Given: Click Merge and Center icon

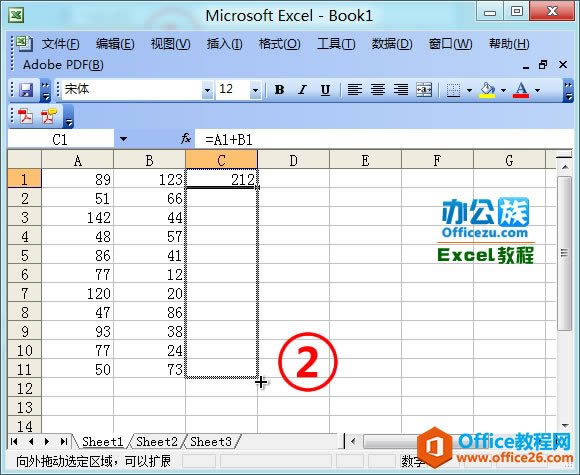Looking at the screenshot, I should coord(424,90).
